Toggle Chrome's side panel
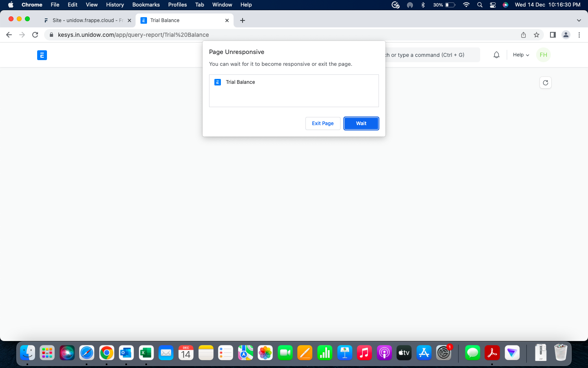Viewport: 588px width, 368px height. [553, 35]
